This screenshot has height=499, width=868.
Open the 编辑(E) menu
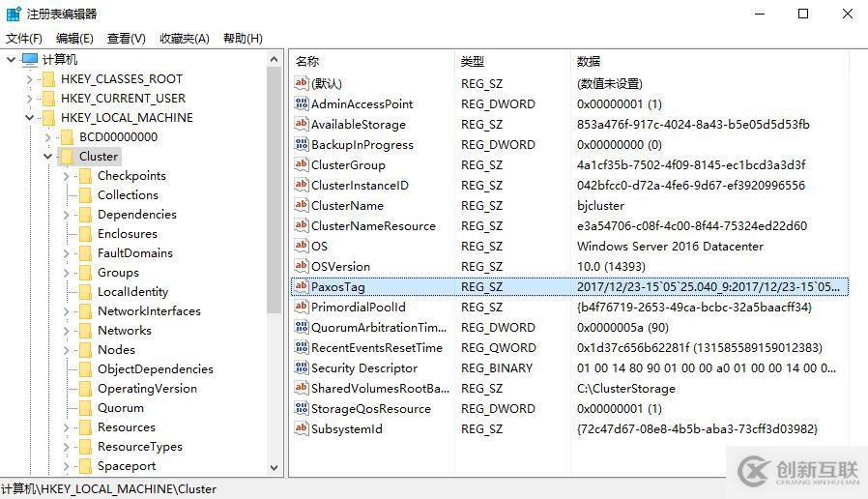74,39
